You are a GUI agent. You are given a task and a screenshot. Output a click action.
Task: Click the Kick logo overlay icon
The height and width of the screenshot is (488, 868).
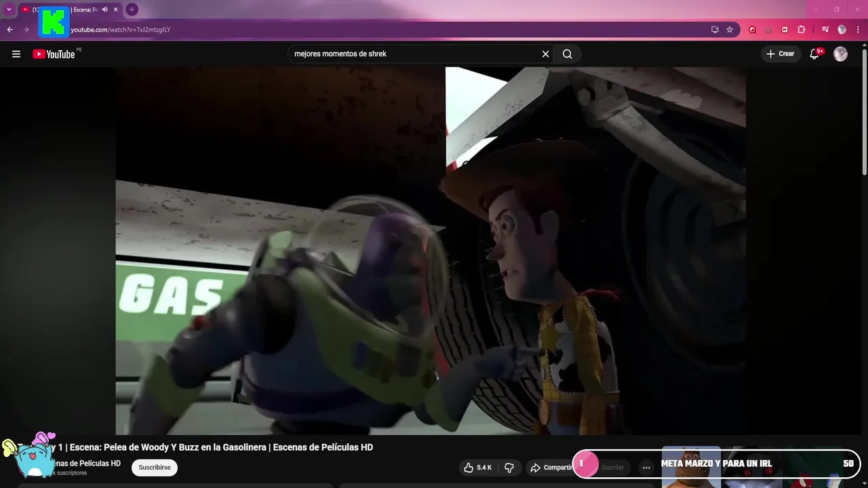tap(54, 21)
